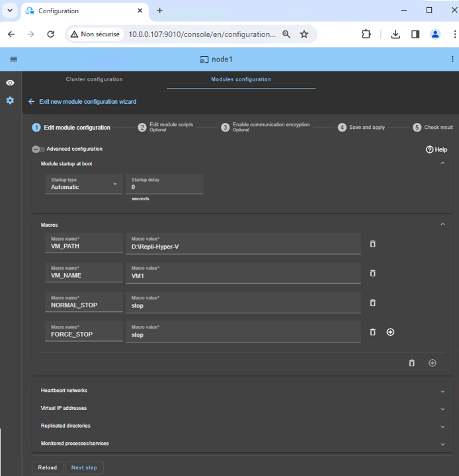This screenshot has height=476, width=459.
Task: Delete the VM_PATH macro row
Action: click(372, 244)
